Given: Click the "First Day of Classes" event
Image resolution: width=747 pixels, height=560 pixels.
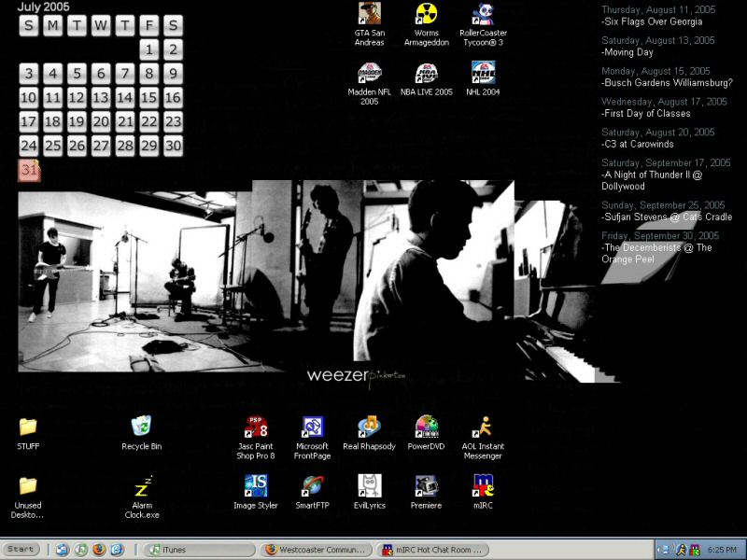Looking at the screenshot, I should point(645,113).
